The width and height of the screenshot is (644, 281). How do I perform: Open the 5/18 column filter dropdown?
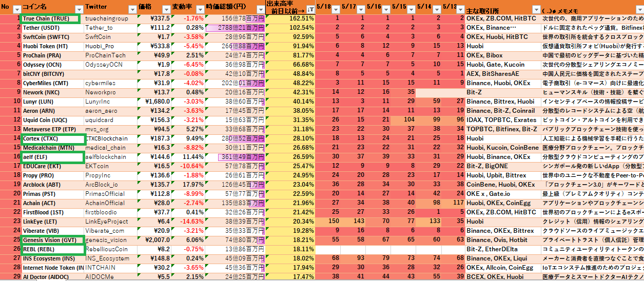pos(335,9)
